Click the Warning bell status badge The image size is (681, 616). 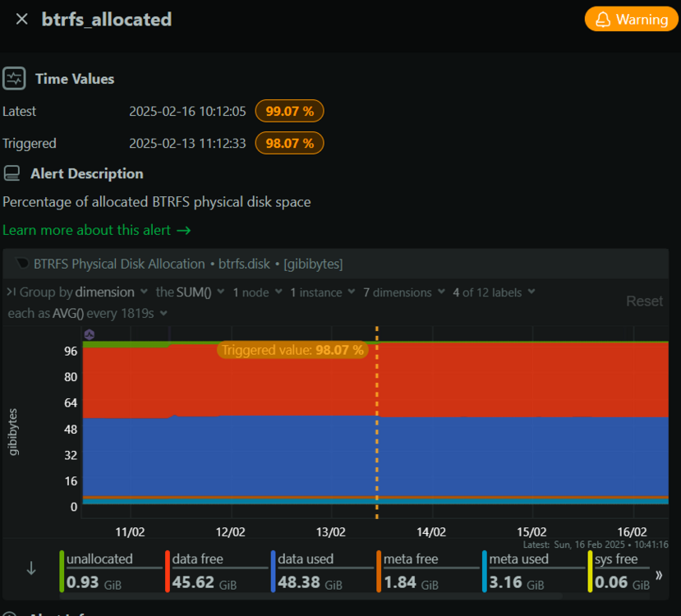(631, 19)
